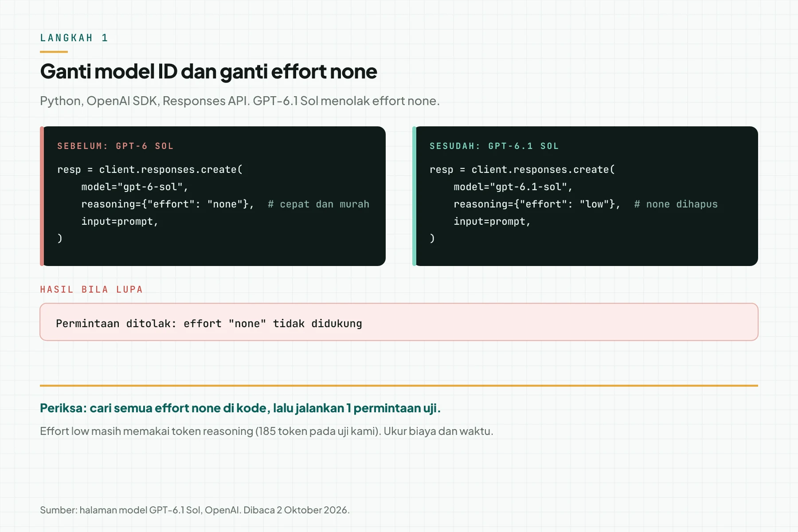Click the 'SESUDAH: GPT-6.1 SOL' code label
The height and width of the screenshot is (532, 798).
pyautogui.click(x=494, y=146)
